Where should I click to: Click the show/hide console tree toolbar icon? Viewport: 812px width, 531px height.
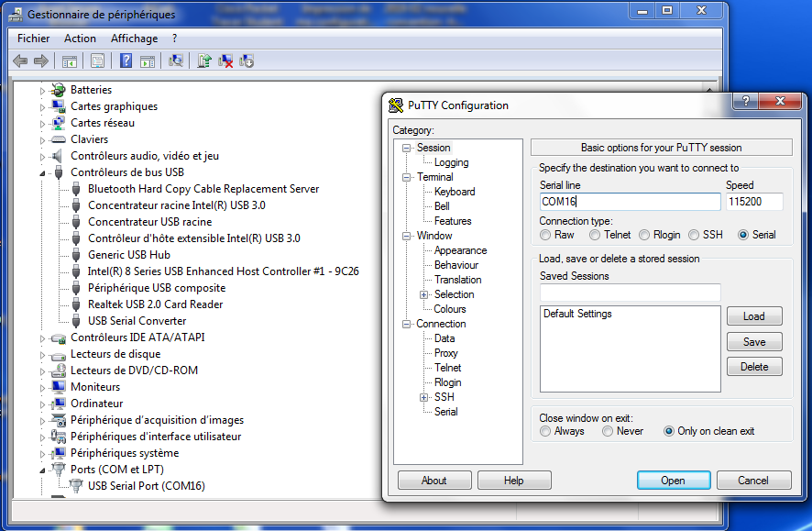(70, 61)
